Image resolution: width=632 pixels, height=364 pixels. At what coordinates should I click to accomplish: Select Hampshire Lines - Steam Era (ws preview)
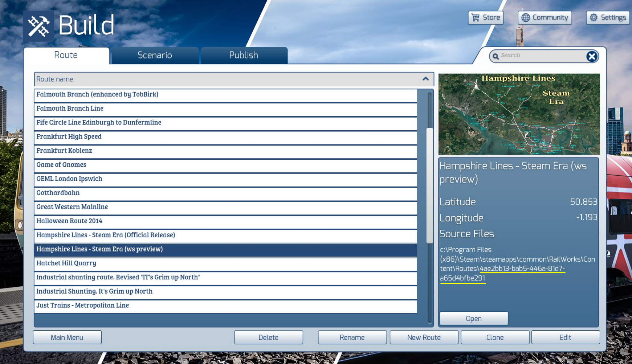[x=226, y=250]
